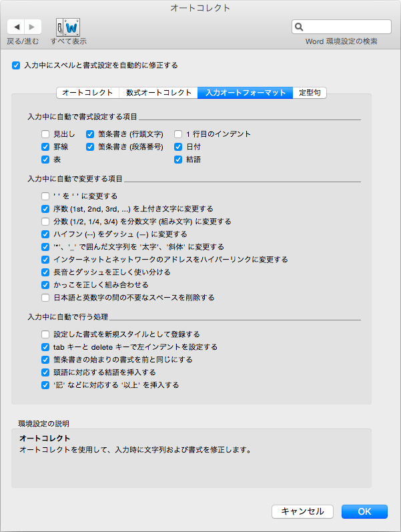
Task: Enable the 見出し checkbox
Action: coord(45,134)
